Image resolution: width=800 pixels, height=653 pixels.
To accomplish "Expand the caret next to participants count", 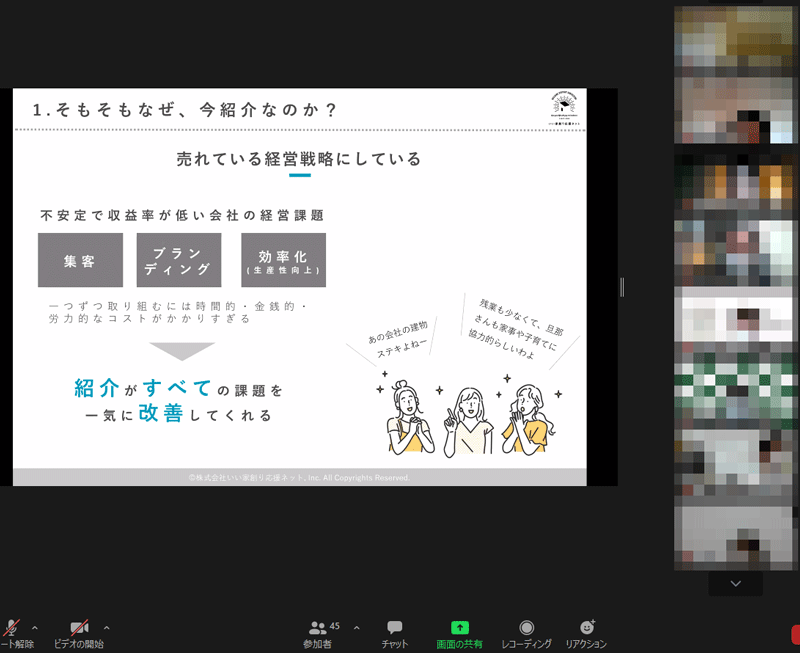I will tap(356, 627).
